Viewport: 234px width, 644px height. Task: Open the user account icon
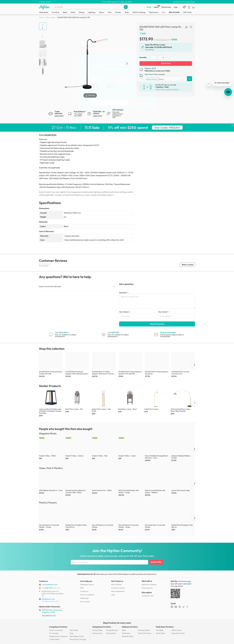pyautogui.click(x=189, y=7)
